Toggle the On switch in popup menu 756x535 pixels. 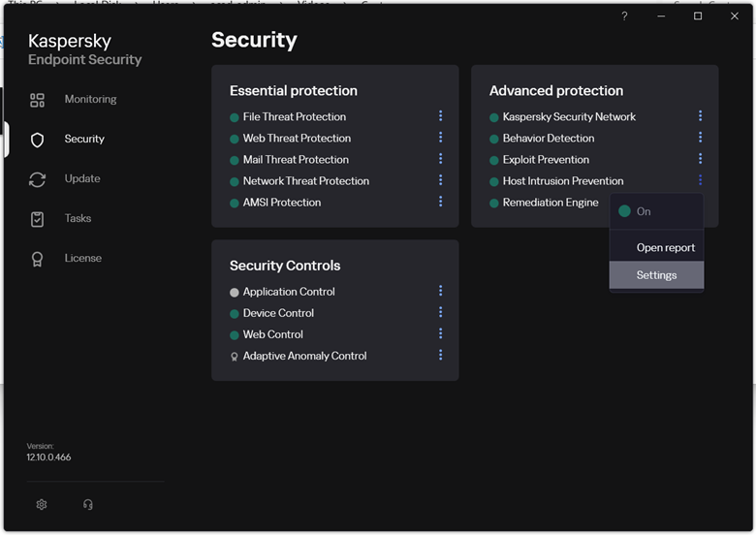click(625, 211)
